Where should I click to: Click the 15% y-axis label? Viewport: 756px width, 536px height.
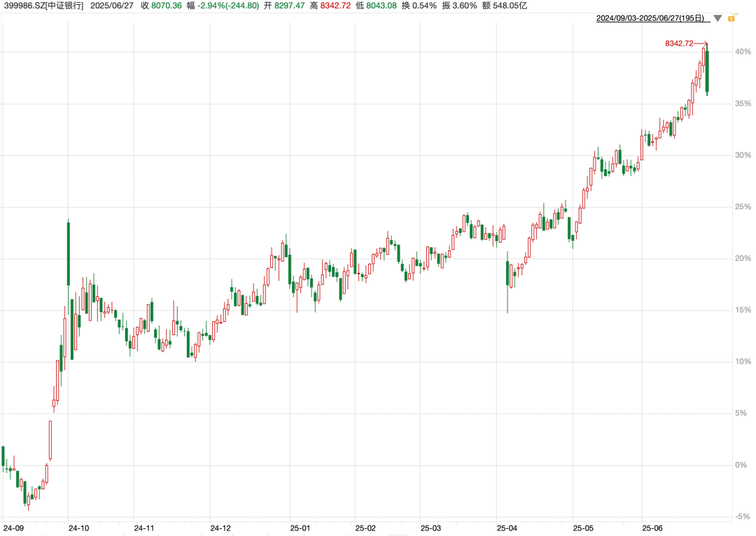[743, 310]
